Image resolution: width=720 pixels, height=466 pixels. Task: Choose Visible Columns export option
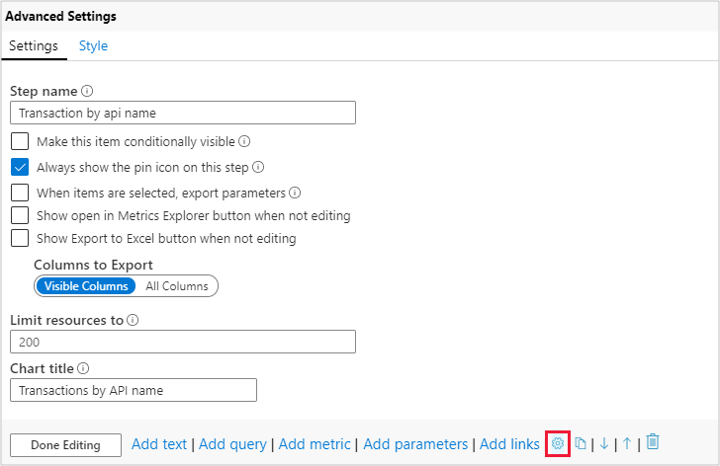[86, 286]
